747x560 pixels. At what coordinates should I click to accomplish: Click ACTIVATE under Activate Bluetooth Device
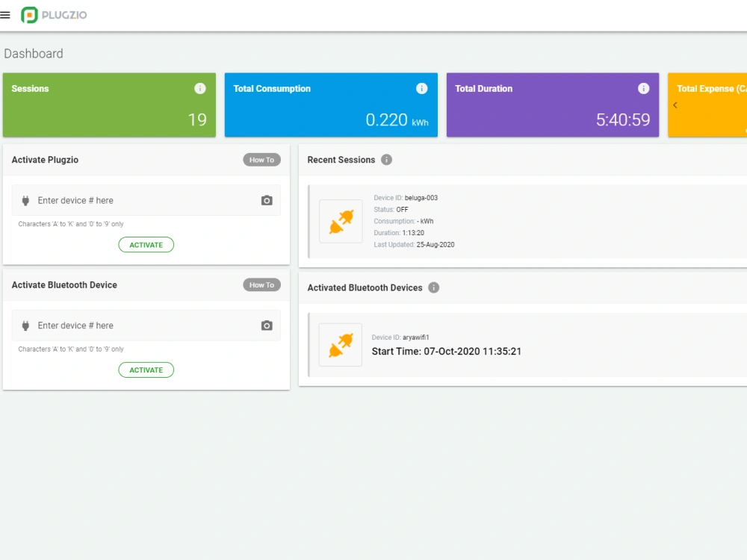click(146, 370)
